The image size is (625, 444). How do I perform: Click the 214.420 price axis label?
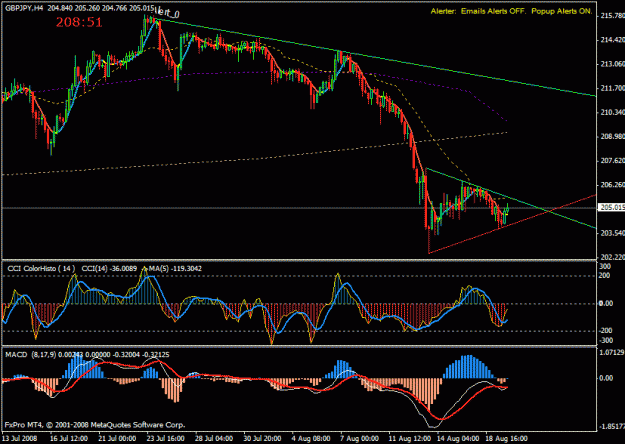coord(612,40)
